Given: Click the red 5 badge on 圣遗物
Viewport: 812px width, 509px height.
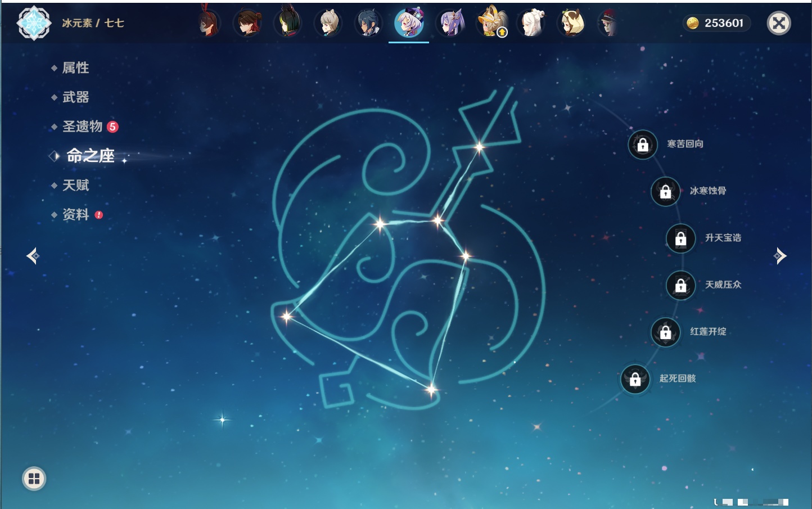Looking at the screenshot, I should [x=112, y=127].
